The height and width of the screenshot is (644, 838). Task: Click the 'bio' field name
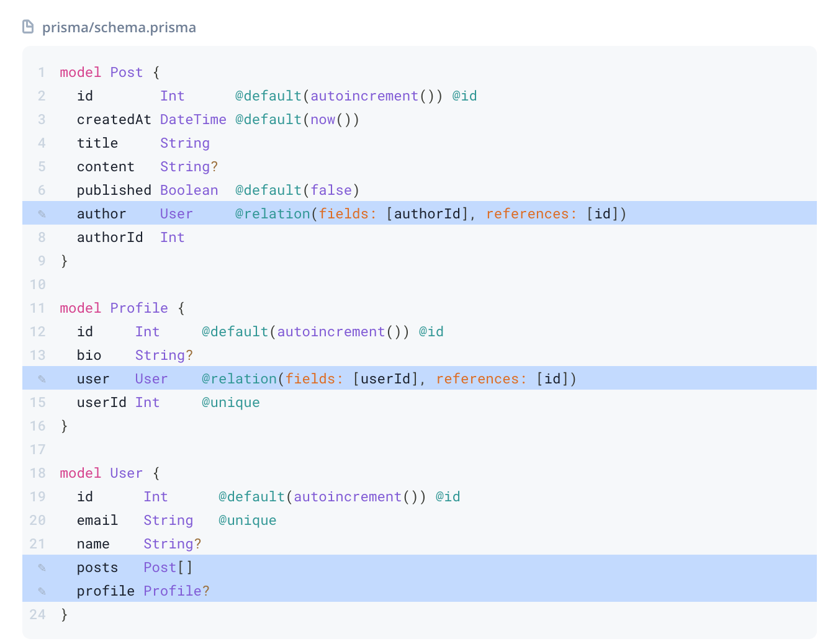pyautogui.click(x=89, y=356)
